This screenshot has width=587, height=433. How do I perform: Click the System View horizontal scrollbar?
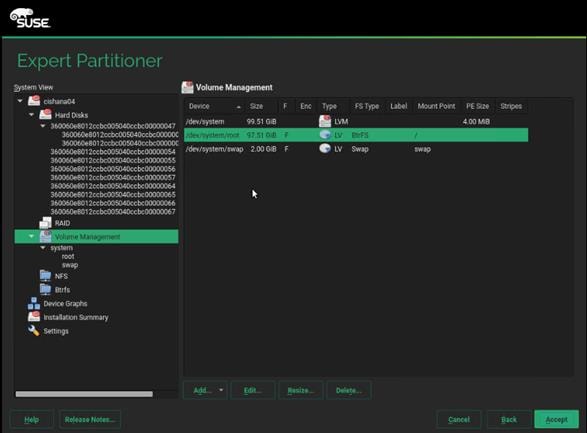click(84, 394)
